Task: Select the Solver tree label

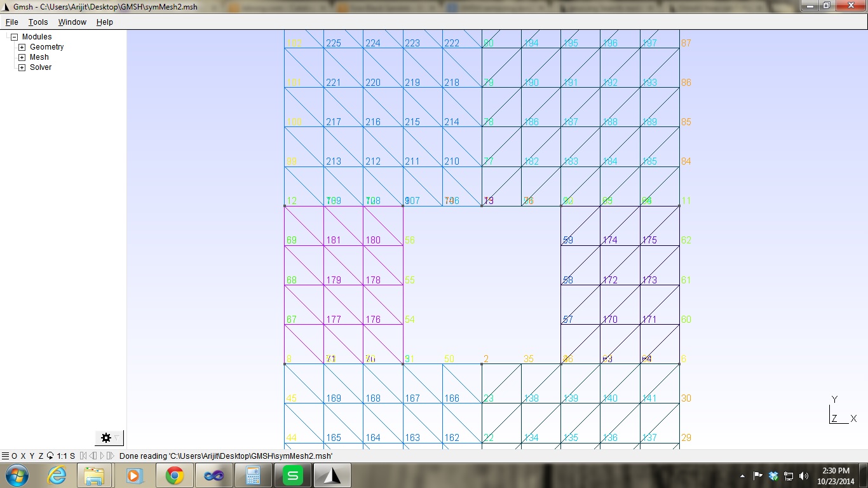Action: [x=41, y=67]
